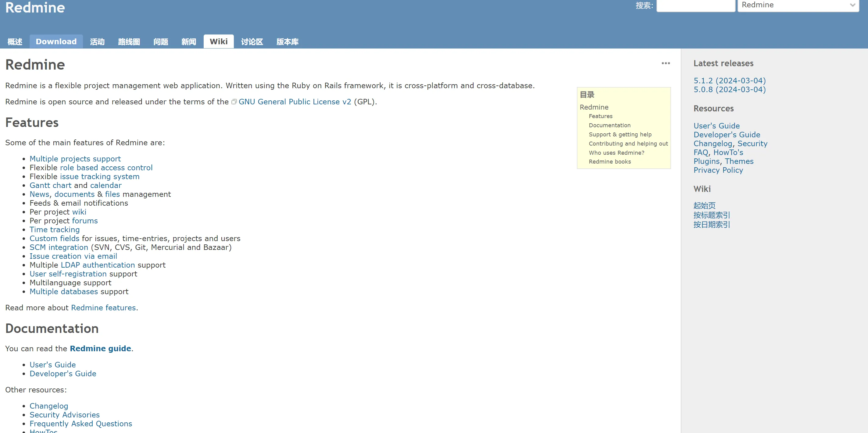Open User's Guide in Documentation list
The image size is (868, 433).
point(52,365)
